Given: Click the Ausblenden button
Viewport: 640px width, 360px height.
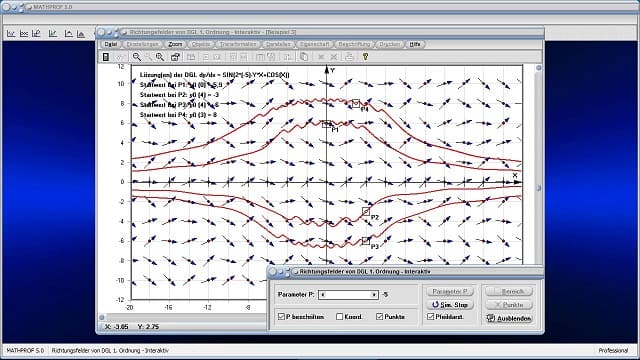Looking at the screenshot, I should tap(509, 318).
